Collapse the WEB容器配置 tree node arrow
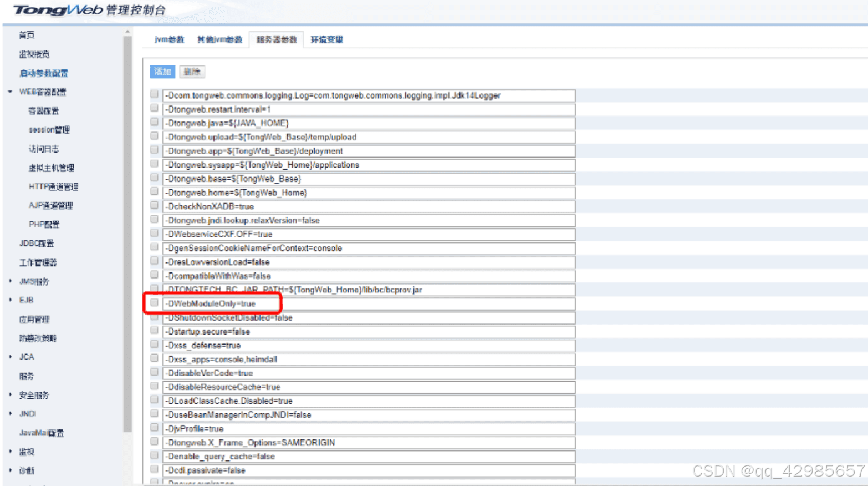The image size is (868, 486). click(10, 92)
